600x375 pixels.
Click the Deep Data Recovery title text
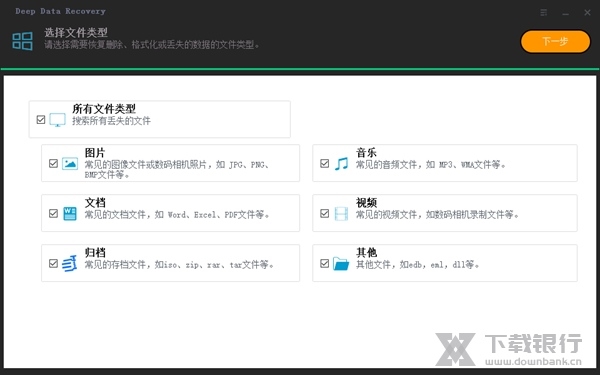60,11
